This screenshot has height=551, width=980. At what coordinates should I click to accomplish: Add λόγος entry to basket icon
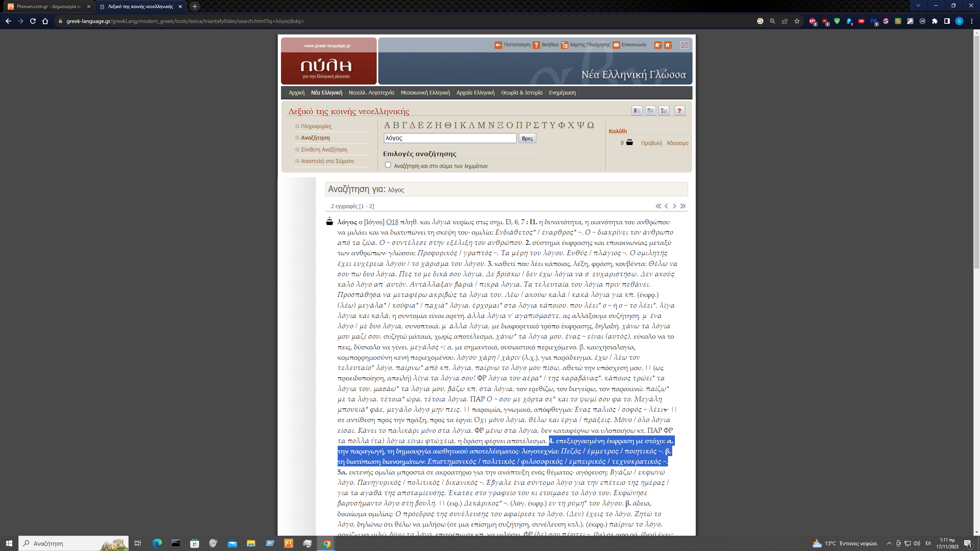tap(330, 221)
